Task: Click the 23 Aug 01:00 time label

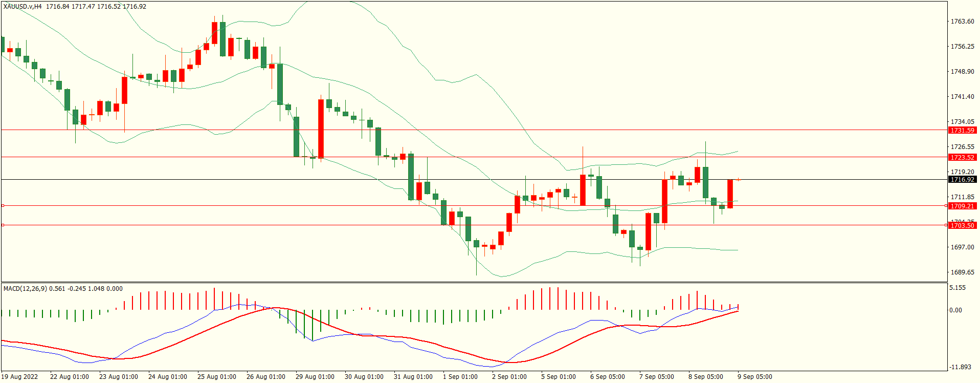Action: (119, 377)
